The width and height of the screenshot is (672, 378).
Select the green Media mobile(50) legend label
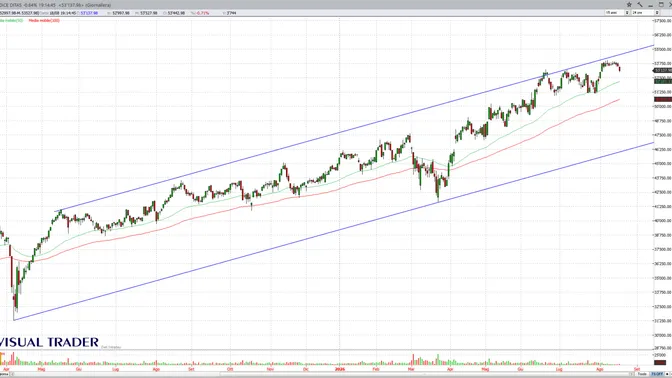(x=11, y=20)
